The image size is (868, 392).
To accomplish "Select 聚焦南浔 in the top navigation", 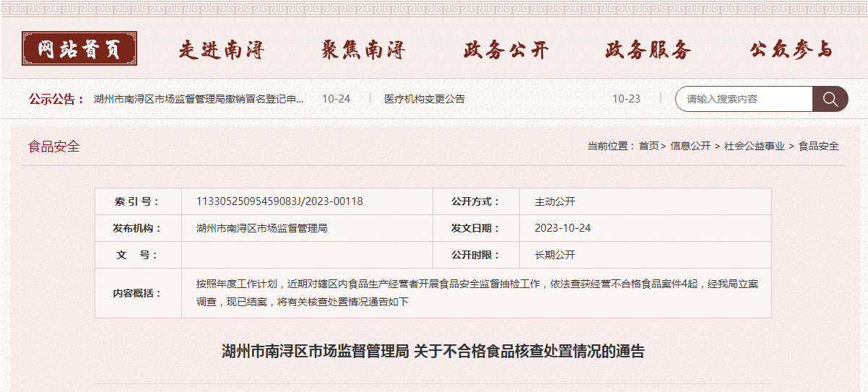I will pyautogui.click(x=363, y=50).
